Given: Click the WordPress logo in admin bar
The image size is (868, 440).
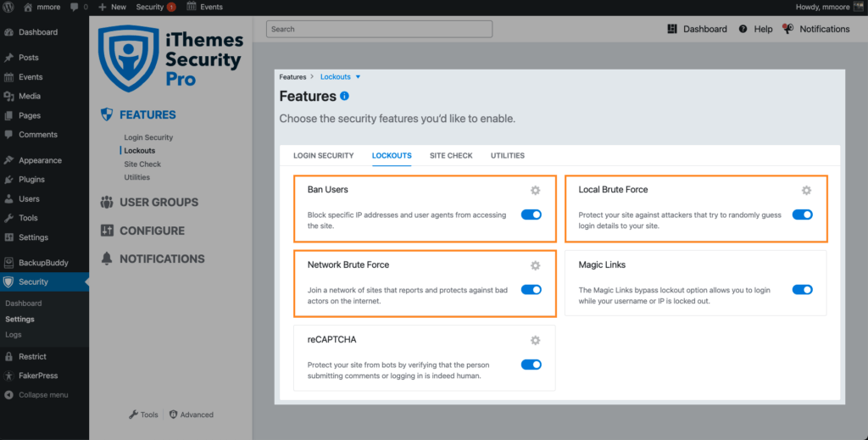Looking at the screenshot, I should point(8,7).
